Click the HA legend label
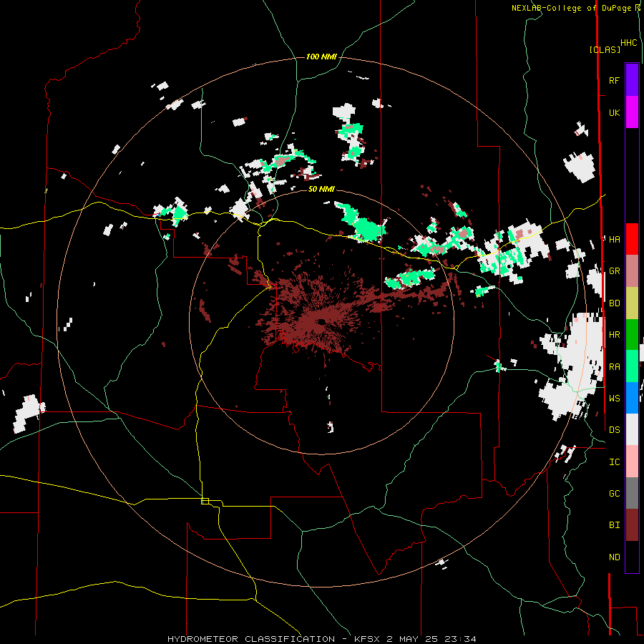This screenshot has width=644, height=644. coord(614,239)
